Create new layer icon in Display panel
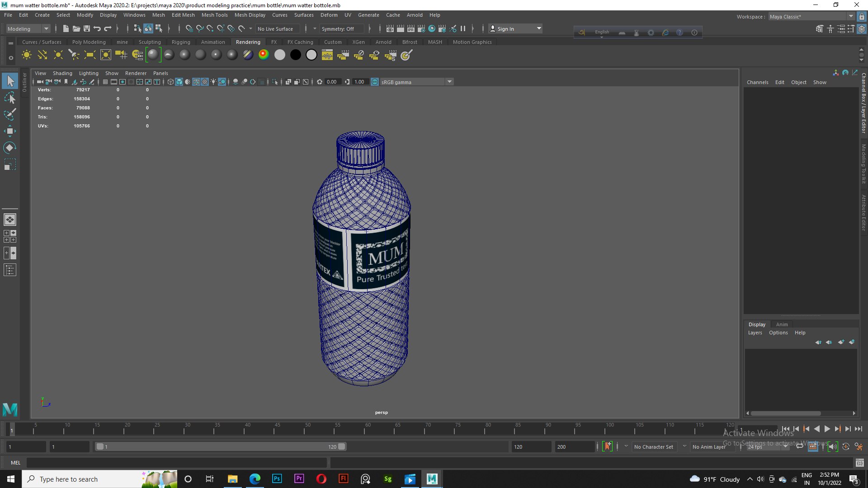The image size is (868, 488). (841, 342)
